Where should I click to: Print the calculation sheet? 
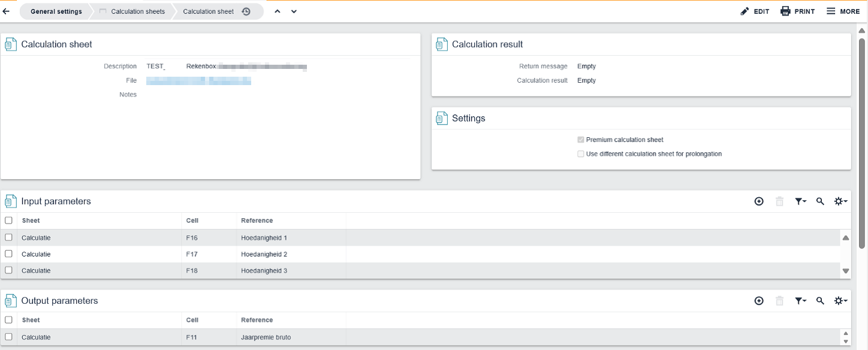click(797, 11)
